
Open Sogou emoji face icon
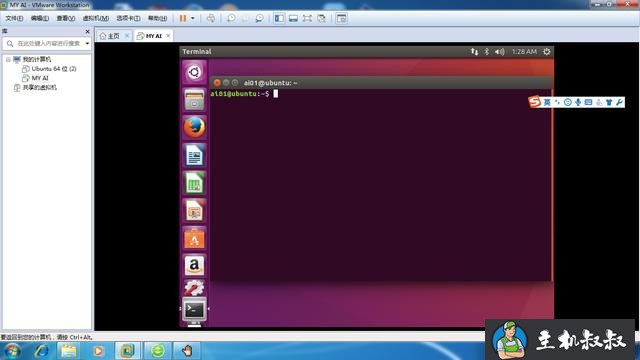click(x=567, y=102)
